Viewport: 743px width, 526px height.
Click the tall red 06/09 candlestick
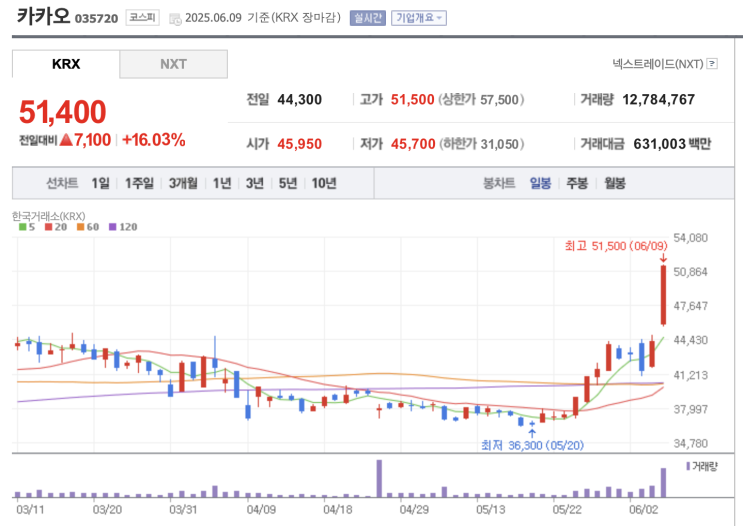pos(663,295)
